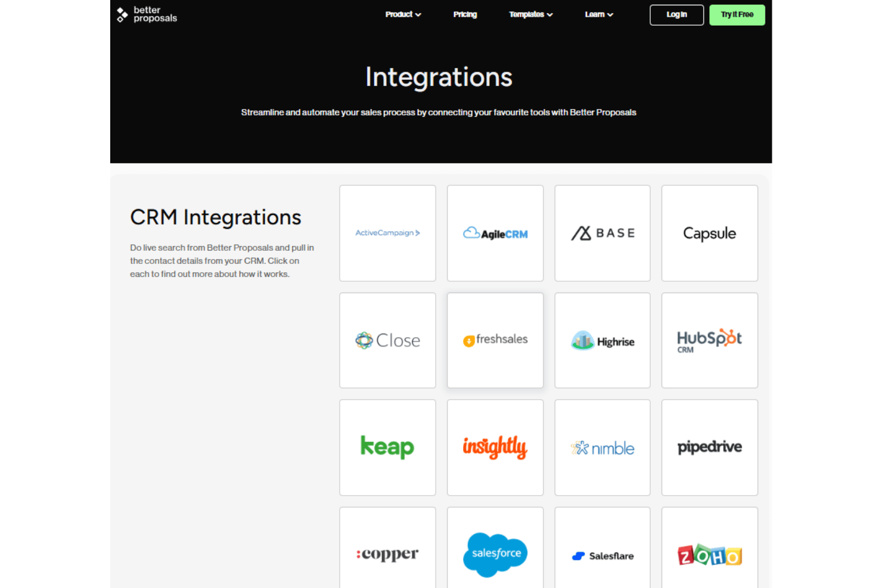The height and width of the screenshot is (588, 882).
Task: Select the Keap integration tile
Action: coord(387,447)
